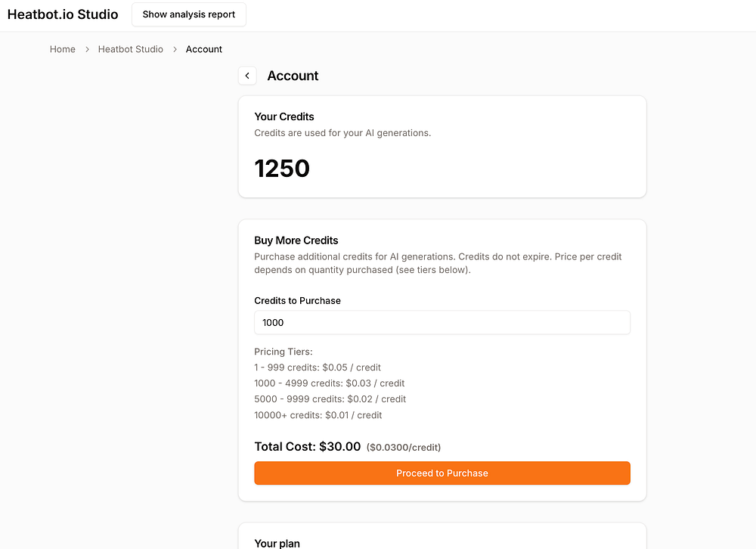Click the breadcrumb chevron after Home
Viewport: 756px width, 549px height.
click(87, 49)
